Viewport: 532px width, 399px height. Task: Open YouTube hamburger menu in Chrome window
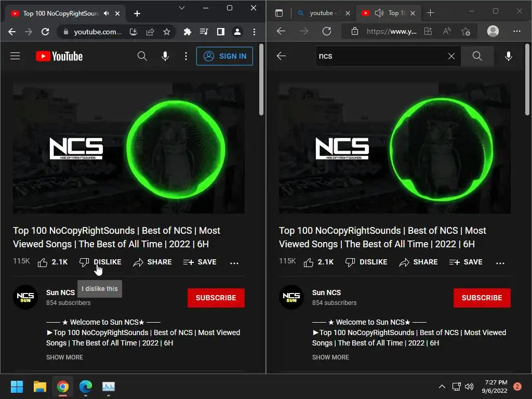tap(15, 56)
